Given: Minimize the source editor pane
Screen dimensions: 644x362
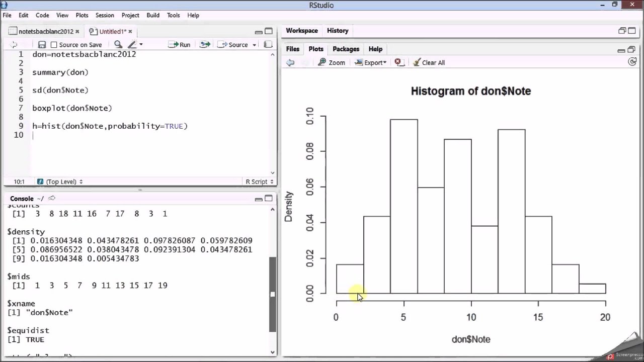Looking at the screenshot, I should [x=259, y=32].
